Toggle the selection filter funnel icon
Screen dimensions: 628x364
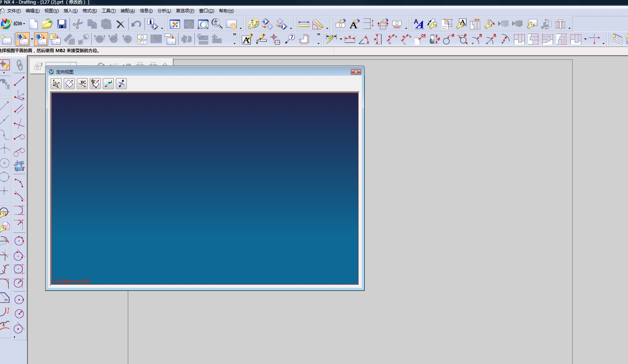5,65
